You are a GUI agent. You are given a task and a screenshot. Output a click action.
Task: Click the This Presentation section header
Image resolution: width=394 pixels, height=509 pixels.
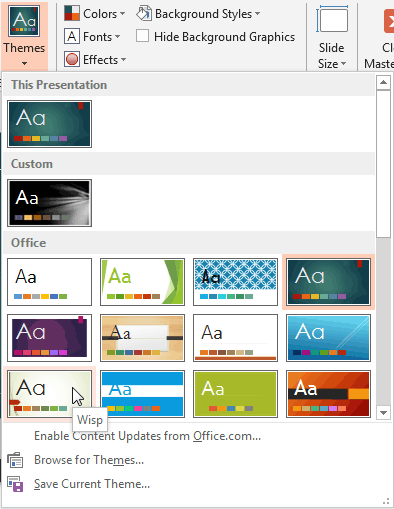pyautogui.click(x=189, y=85)
